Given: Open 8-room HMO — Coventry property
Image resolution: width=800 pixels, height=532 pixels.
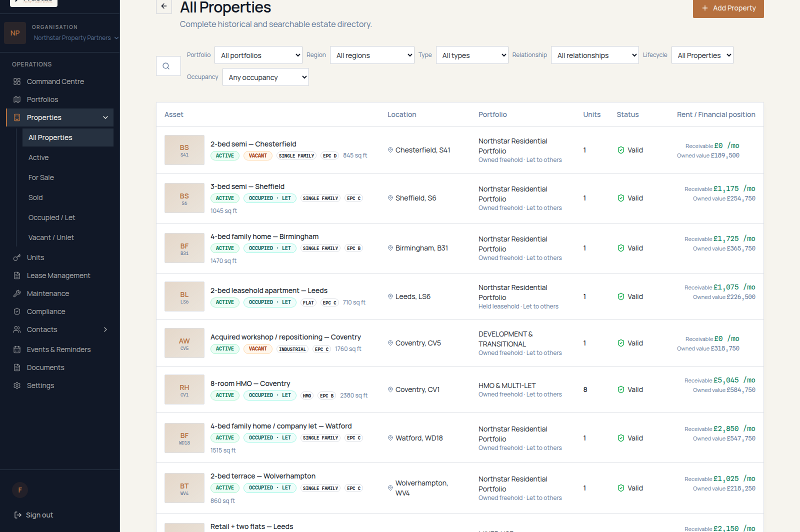Looking at the screenshot, I should pos(250,383).
